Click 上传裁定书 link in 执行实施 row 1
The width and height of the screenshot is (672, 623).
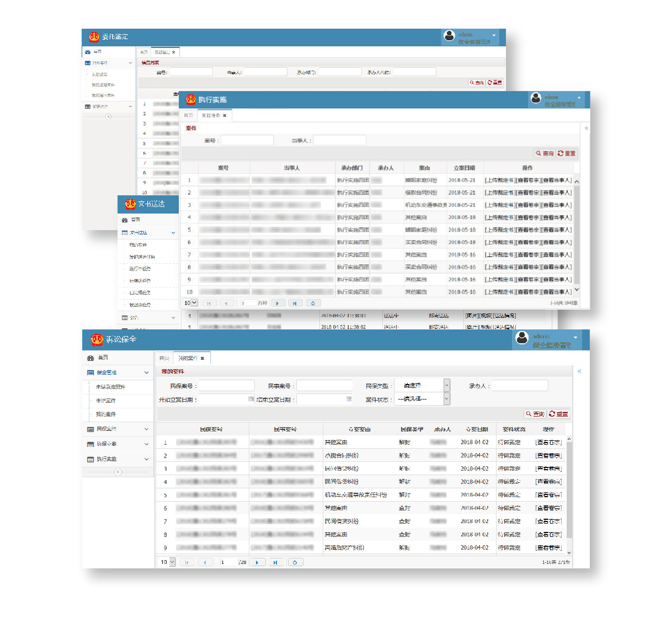click(500, 180)
